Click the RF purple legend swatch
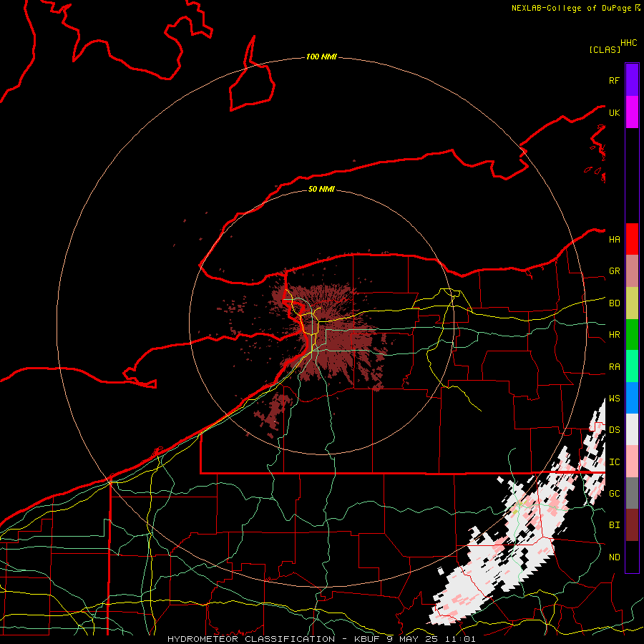Viewport: 644px width, 644px height. click(632, 80)
